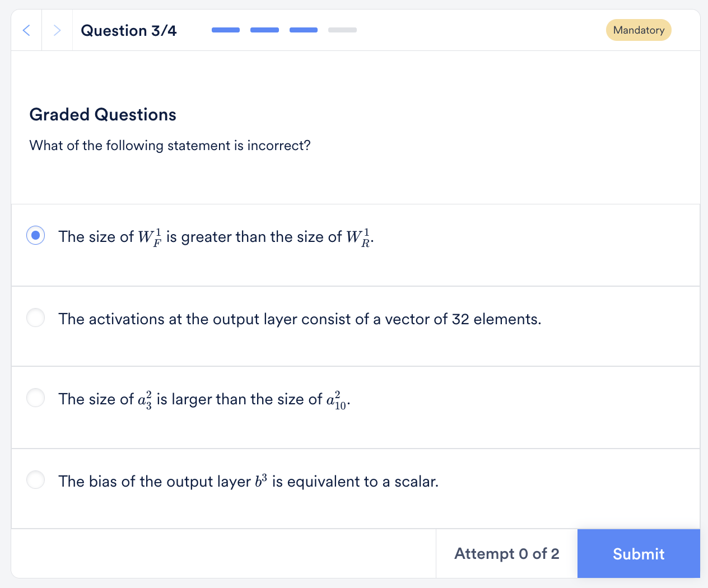Select the answer about 32 element activations
The height and width of the screenshot is (588, 708).
coord(35,318)
